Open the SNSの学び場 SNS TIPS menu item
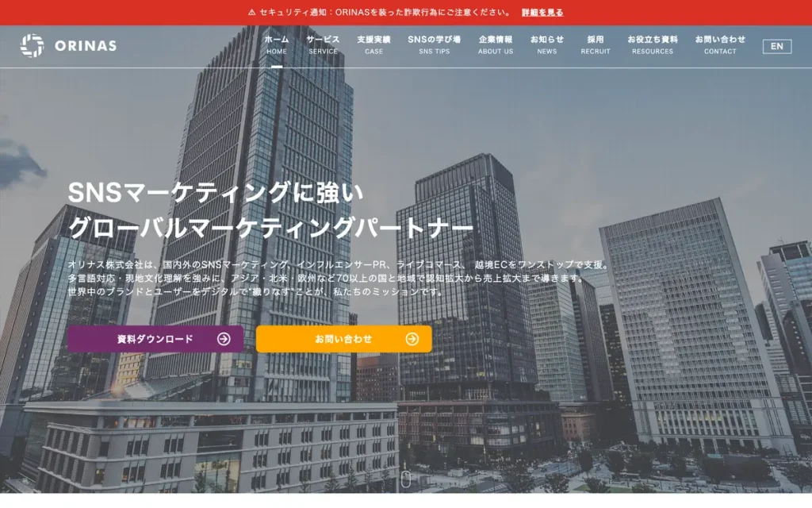This screenshot has height=508, width=812. [434, 45]
